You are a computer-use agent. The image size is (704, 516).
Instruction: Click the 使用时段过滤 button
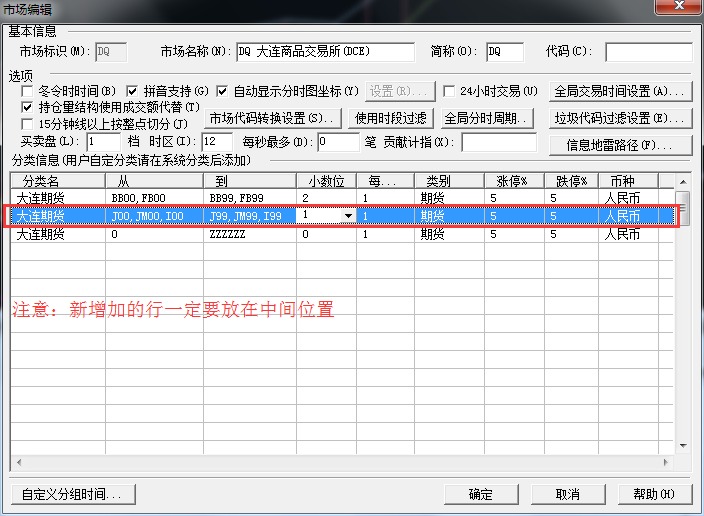click(x=391, y=119)
